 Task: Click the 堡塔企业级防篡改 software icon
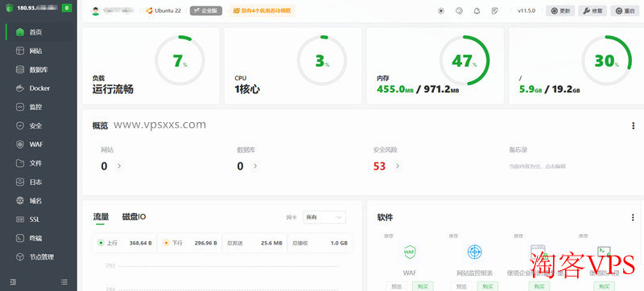click(x=539, y=252)
